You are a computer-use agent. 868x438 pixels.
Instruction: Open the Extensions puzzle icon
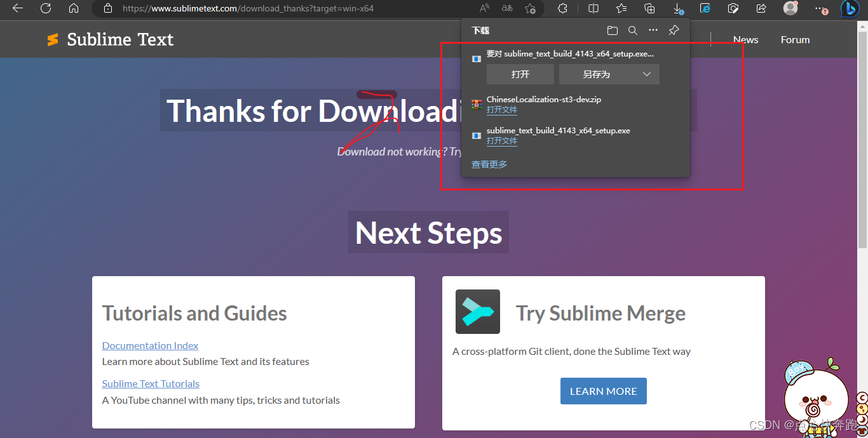562,8
